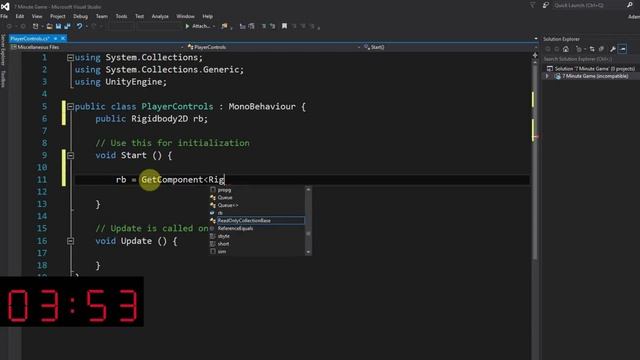This screenshot has width=640, height=360.
Task: Click the Attach debugger play button
Action: (x=187, y=26)
